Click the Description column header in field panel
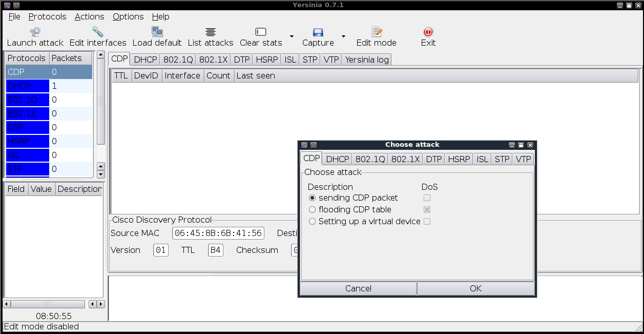Screen dimensions: 644x334 [x=79, y=189]
